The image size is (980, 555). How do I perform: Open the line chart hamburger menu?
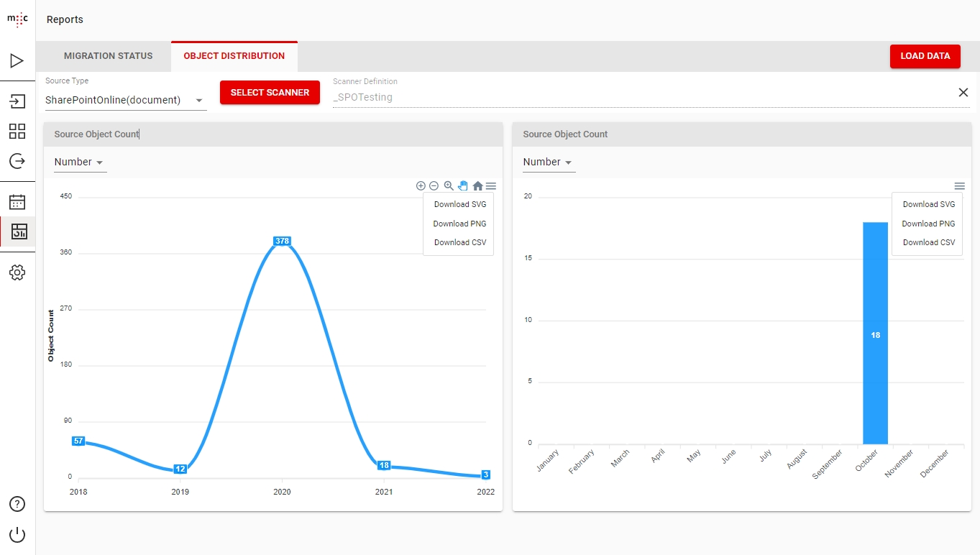[x=491, y=185]
